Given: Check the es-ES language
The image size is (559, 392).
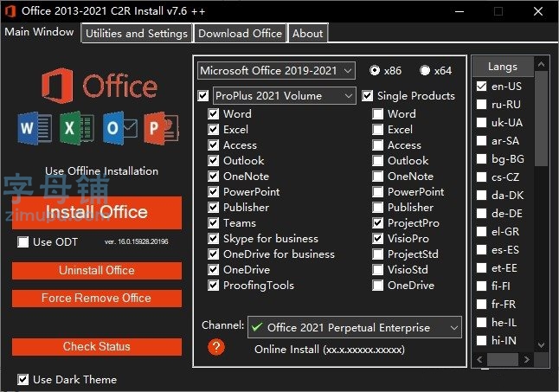Looking at the screenshot, I should click(482, 250).
